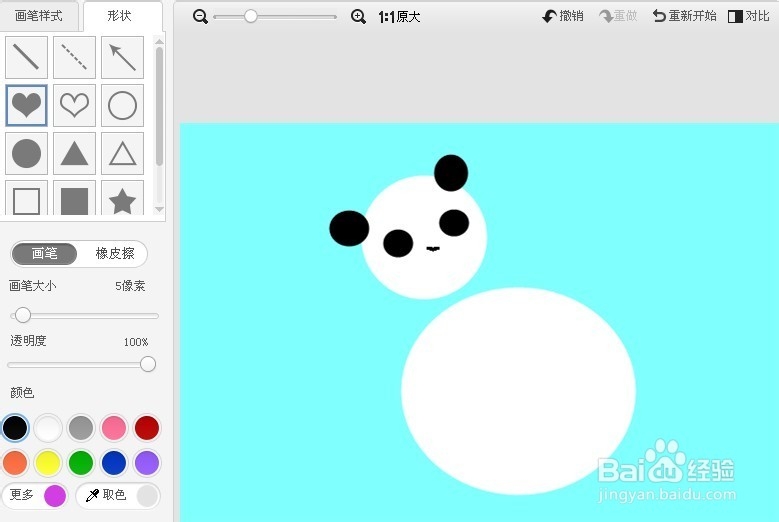This screenshot has height=522, width=779.
Task: Click the brush size slider handle
Action: 22,315
